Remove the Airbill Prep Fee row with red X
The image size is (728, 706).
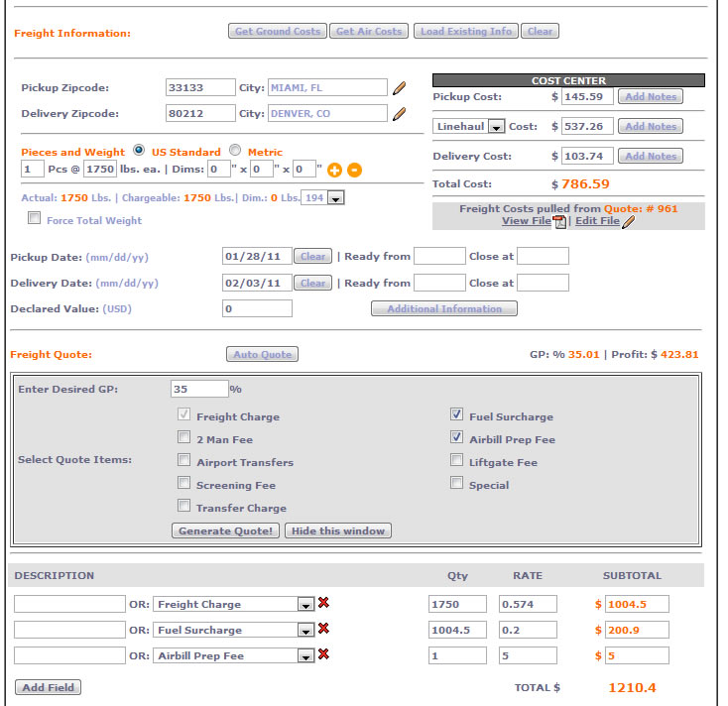tap(323, 654)
